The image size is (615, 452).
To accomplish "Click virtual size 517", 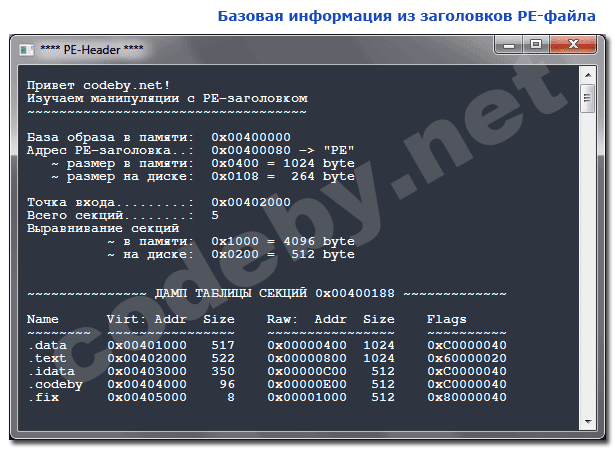I will pos(223,345).
